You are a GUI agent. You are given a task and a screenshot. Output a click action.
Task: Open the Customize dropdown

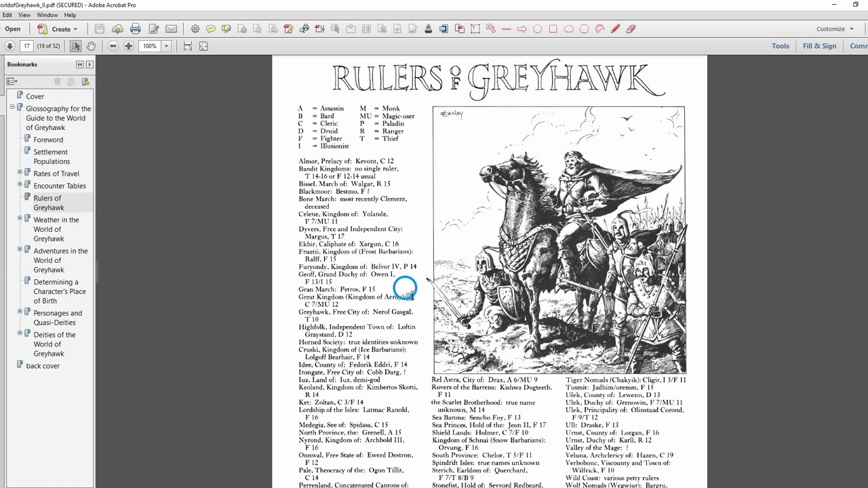pos(835,29)
